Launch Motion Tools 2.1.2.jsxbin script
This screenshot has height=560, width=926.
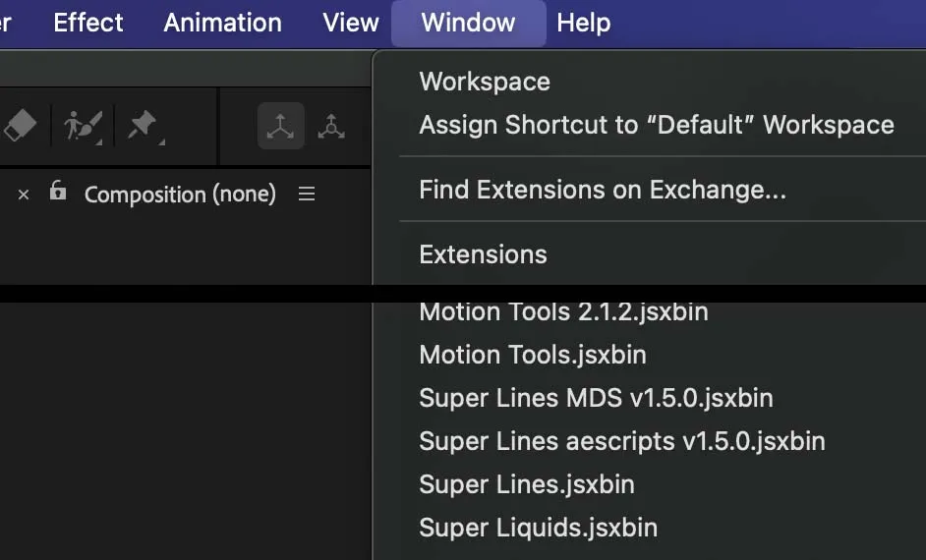tap(563, 312)
